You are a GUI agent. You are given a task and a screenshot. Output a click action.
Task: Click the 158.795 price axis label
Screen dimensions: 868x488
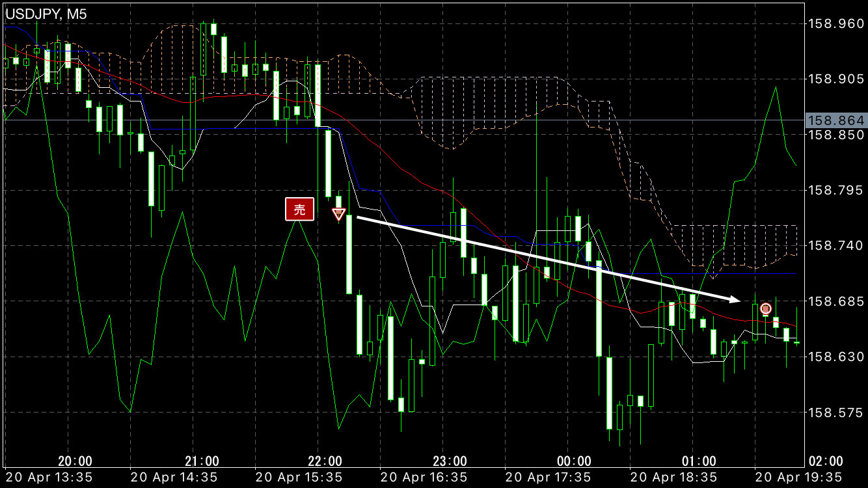pyautogui.click(x=835, y=191)
